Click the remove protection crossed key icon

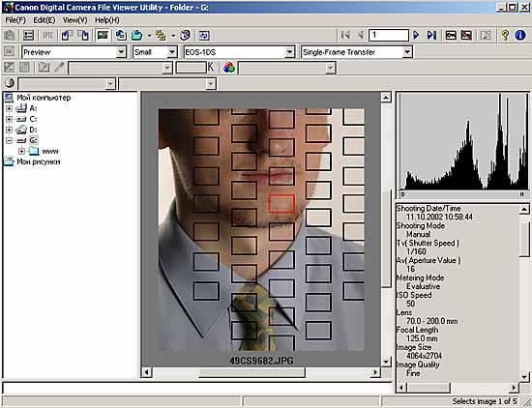coord(466,35)
